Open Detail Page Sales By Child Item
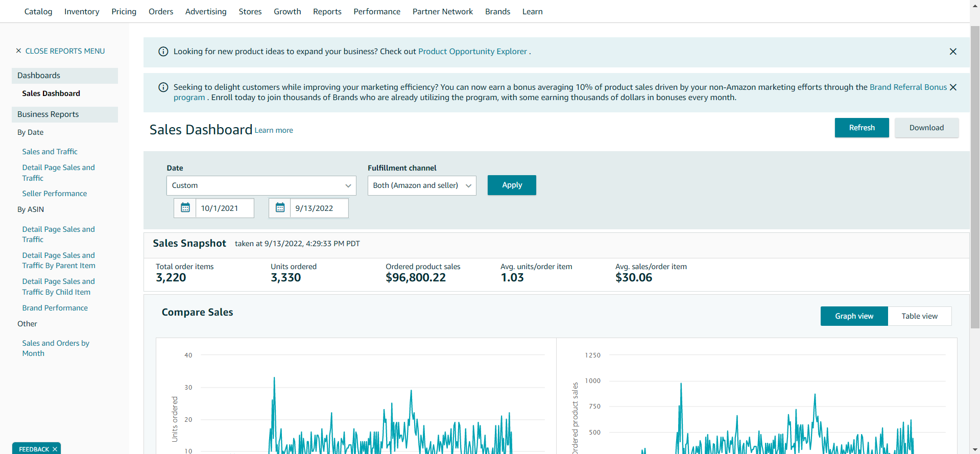Screen dimensions: 980x454 pyautogui.click(x=58, y=286)
